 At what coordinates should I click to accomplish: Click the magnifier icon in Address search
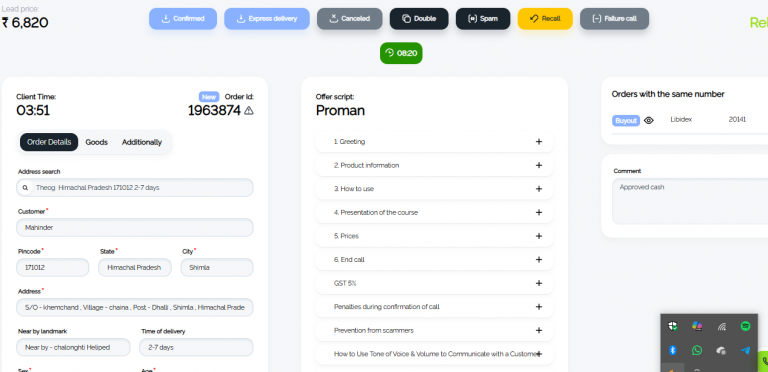tap(25, 187)
